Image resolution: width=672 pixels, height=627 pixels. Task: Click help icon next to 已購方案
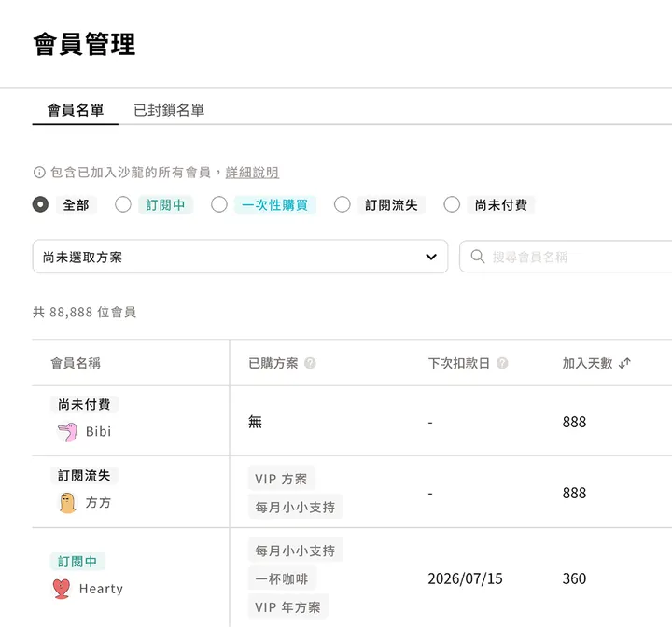pyautogui.click(x=310, y=363)
